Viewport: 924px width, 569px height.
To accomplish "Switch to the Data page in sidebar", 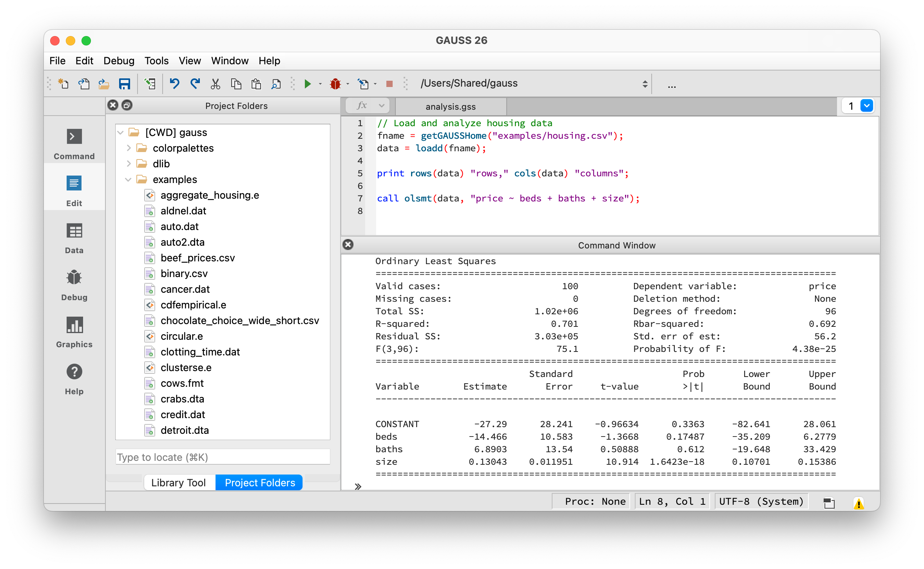I will (74, 237).
